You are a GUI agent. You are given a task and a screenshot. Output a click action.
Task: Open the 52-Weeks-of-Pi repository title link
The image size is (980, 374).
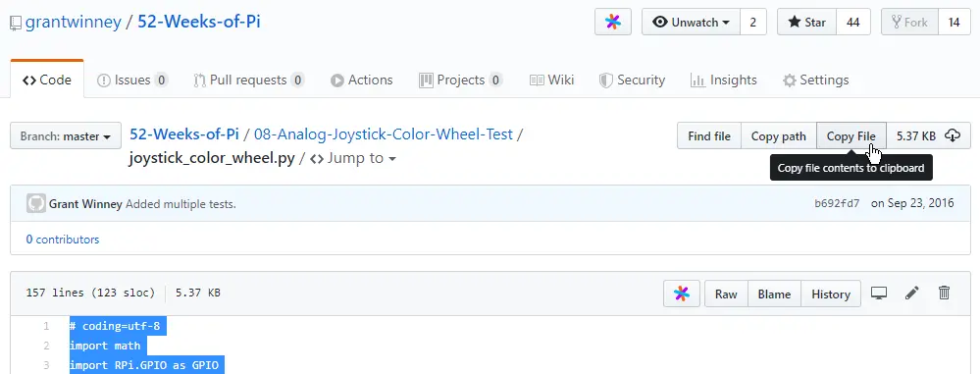tap(199, 22)
